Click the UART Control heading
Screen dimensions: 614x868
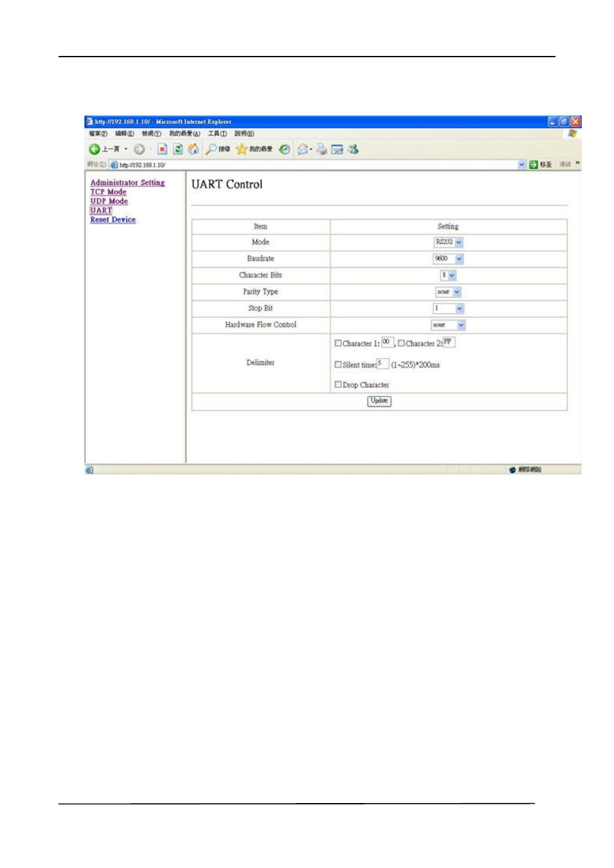click(227, 185)
